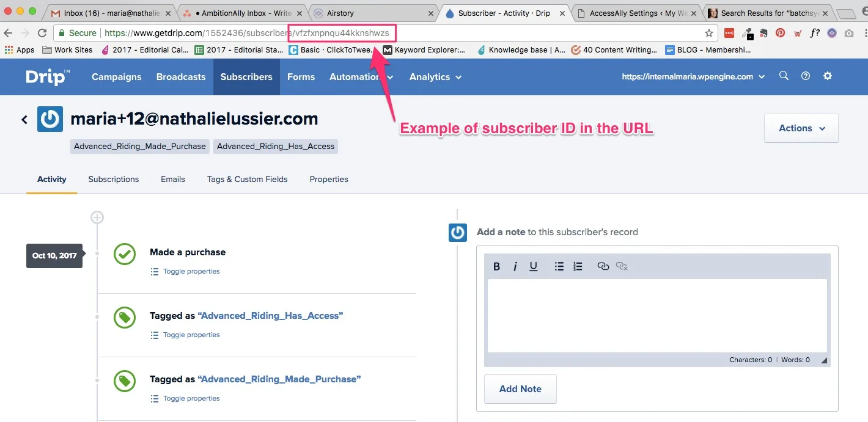
Task: Click the tag icon beside Advanced_Riding_Made_Purchase event
Action: (125, 381)
